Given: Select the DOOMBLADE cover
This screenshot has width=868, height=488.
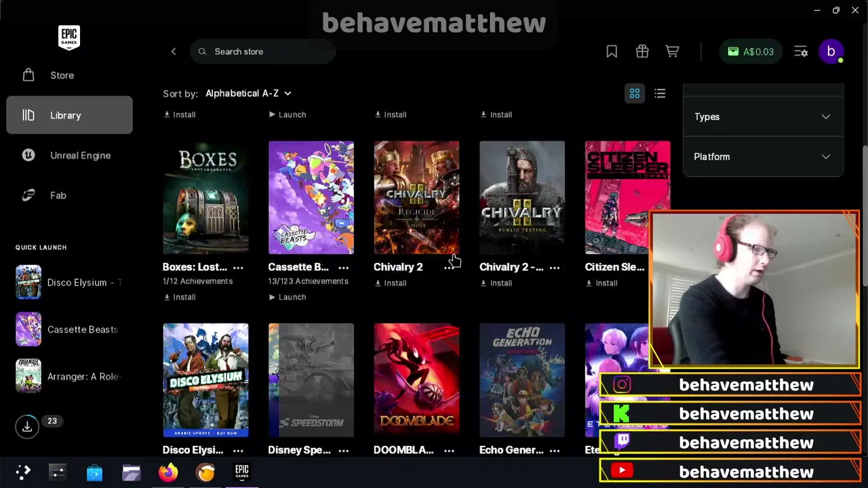Looking at the screenshot, I should click(416, 380).
